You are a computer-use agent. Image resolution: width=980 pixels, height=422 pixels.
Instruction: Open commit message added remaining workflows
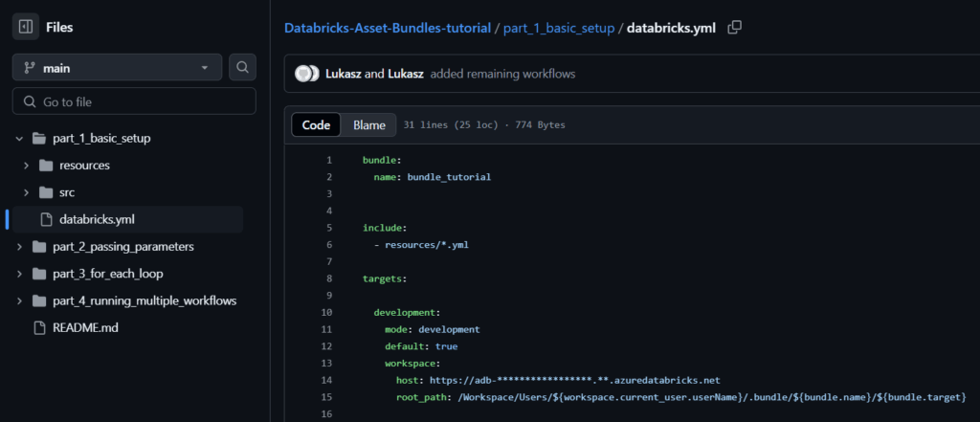pos(503,74)
